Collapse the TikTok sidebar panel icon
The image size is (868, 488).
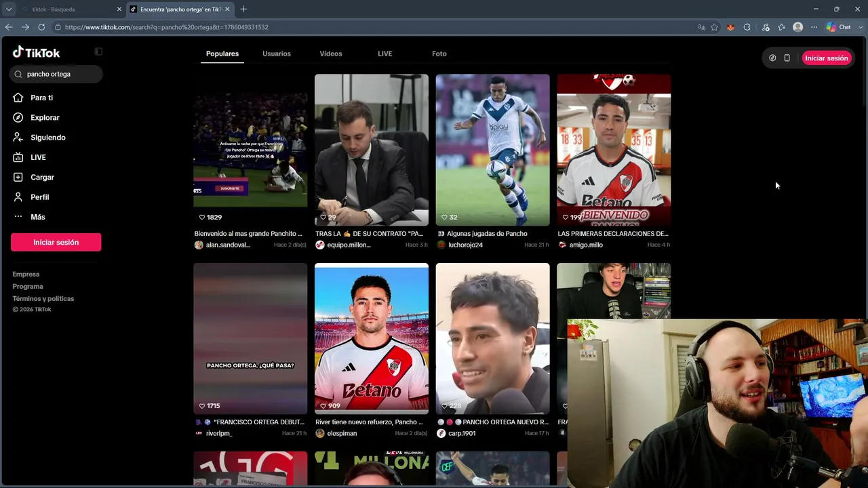click(x=98, y=52)
